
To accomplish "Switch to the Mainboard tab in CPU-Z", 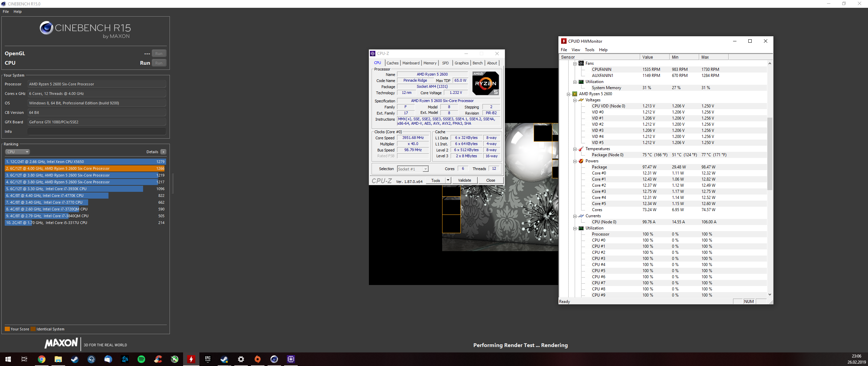I will (x=411, y=63).
